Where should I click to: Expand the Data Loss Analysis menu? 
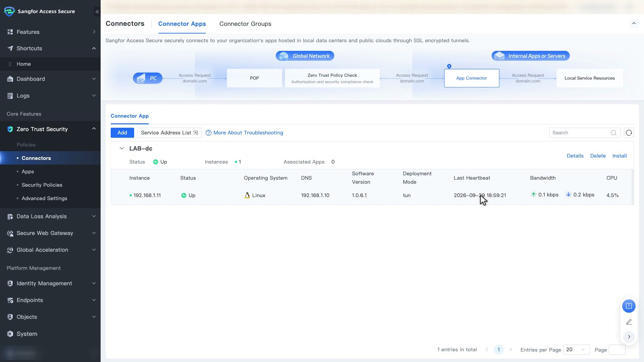94,216
